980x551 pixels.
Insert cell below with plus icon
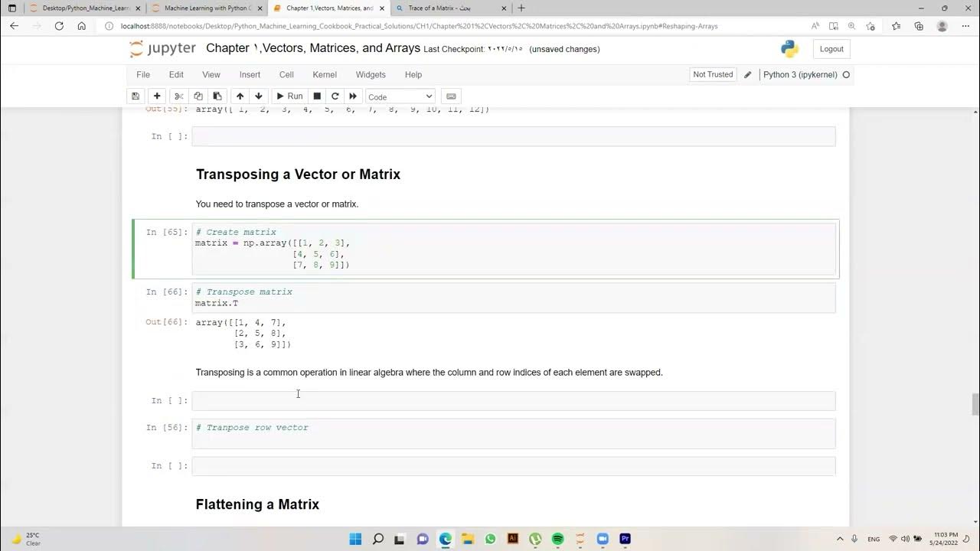(x=157, y=96)
